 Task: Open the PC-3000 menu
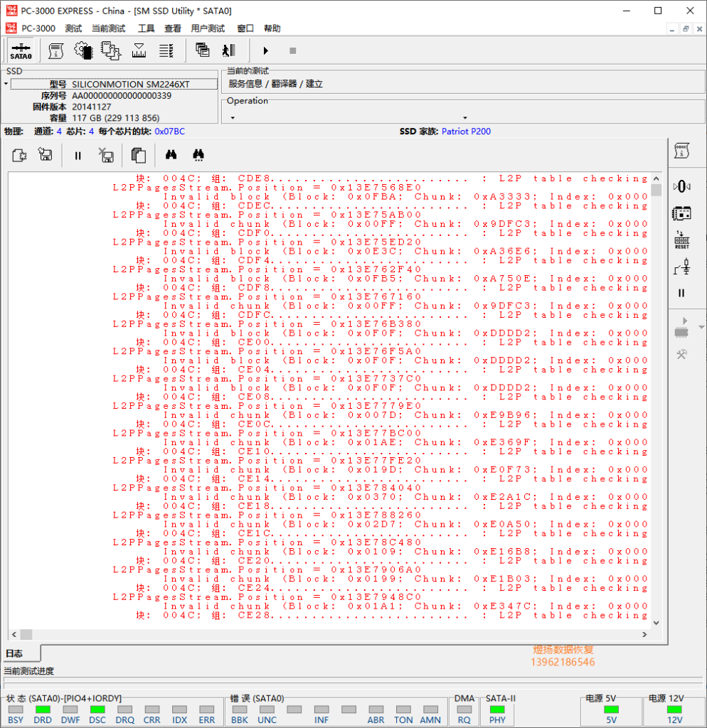point(38,28)
